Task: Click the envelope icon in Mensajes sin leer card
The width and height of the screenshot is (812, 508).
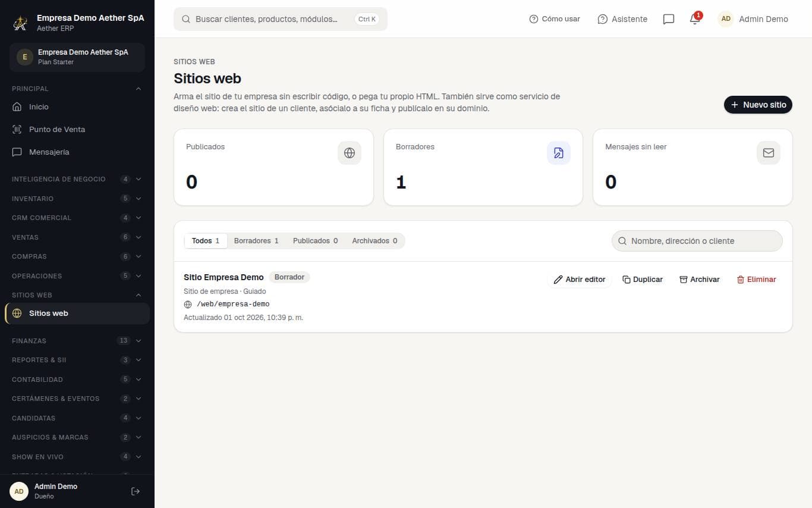Action: 769,153
